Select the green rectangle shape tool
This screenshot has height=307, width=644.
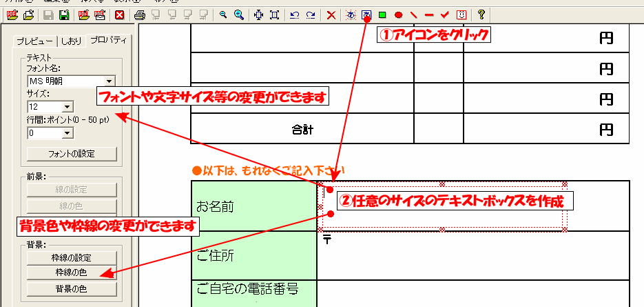pyautogui.click(x=382, y=14)
